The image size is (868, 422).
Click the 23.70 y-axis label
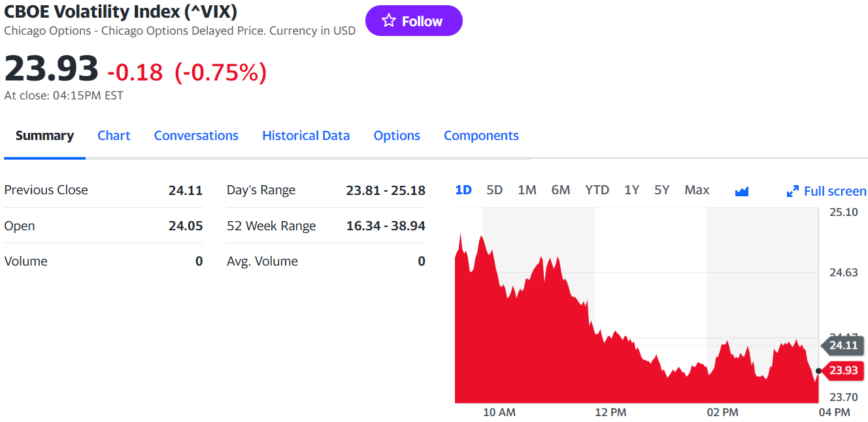pos(844,396)
